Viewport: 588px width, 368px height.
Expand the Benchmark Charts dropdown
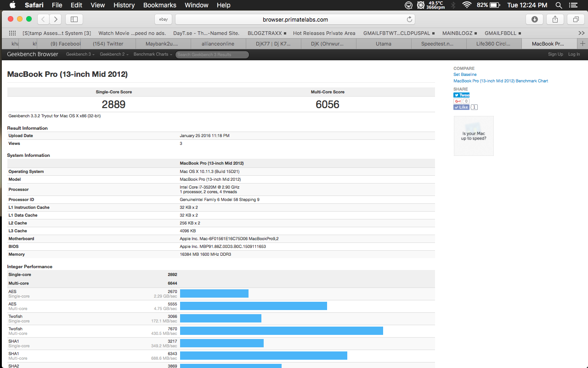click(153, 54)
